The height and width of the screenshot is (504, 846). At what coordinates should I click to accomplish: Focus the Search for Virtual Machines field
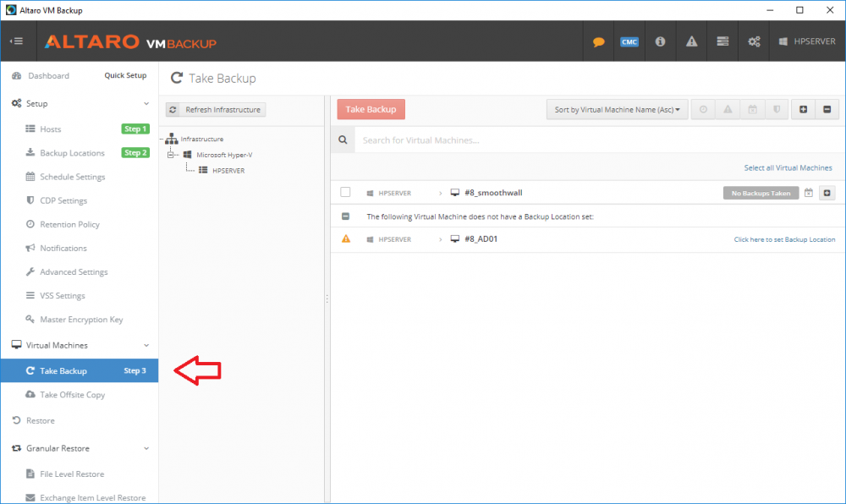click(x=598, y=140)
